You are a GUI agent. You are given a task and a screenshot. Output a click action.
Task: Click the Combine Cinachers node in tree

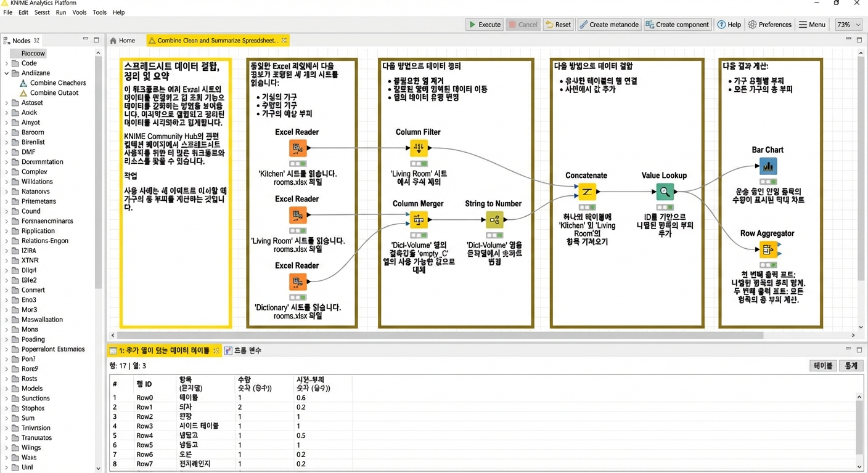click(x=58, y=83)
